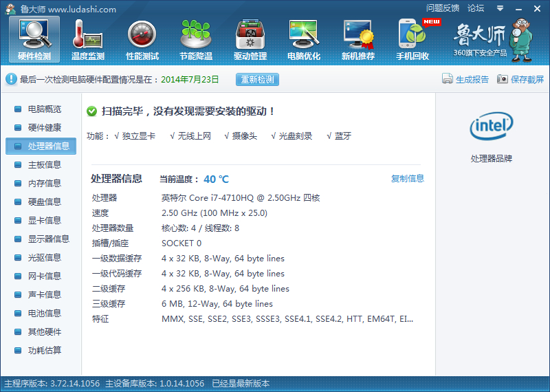Select 显卡信息 in the sidebar
Viewport: 550px width, 392px height.
point(41,220)
